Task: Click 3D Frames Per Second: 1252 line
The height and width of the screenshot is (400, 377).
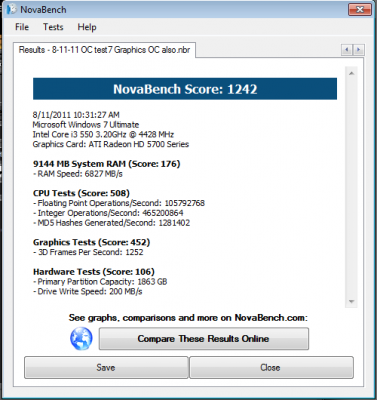Action: tap(88, 252)
